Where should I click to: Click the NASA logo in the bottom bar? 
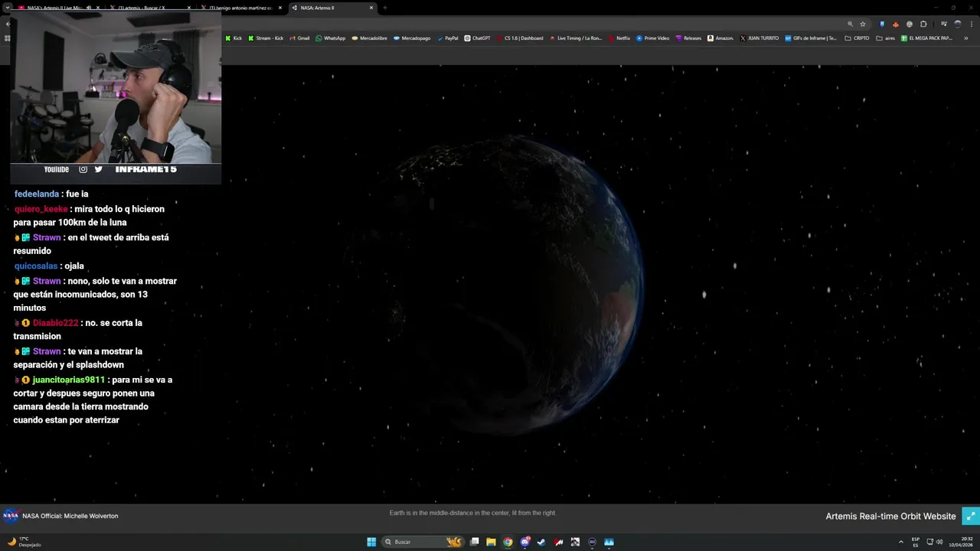(x=11, y=516)
